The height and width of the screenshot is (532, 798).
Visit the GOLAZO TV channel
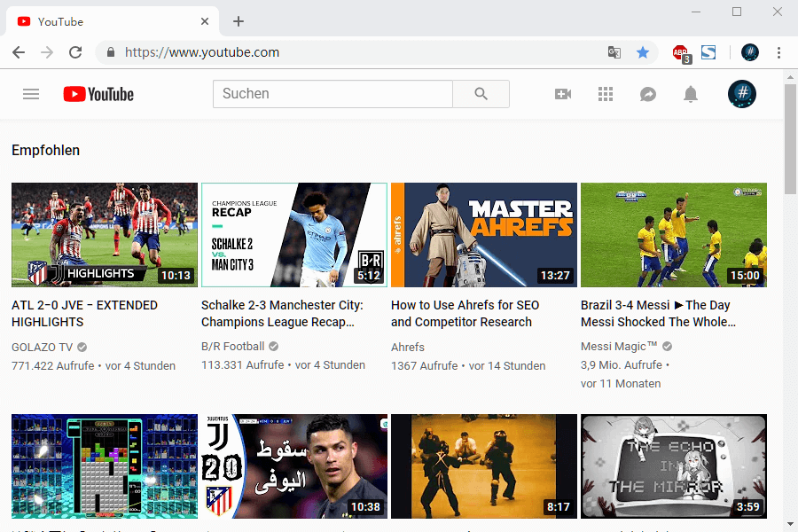pos(43,348)
